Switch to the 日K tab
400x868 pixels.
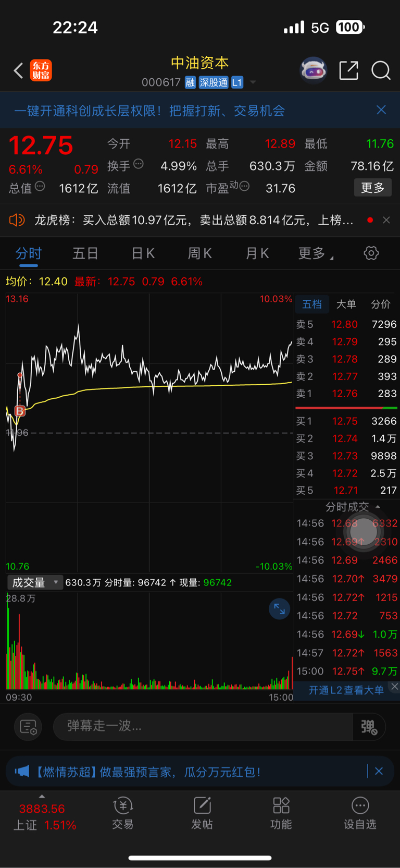pos(143,254)
